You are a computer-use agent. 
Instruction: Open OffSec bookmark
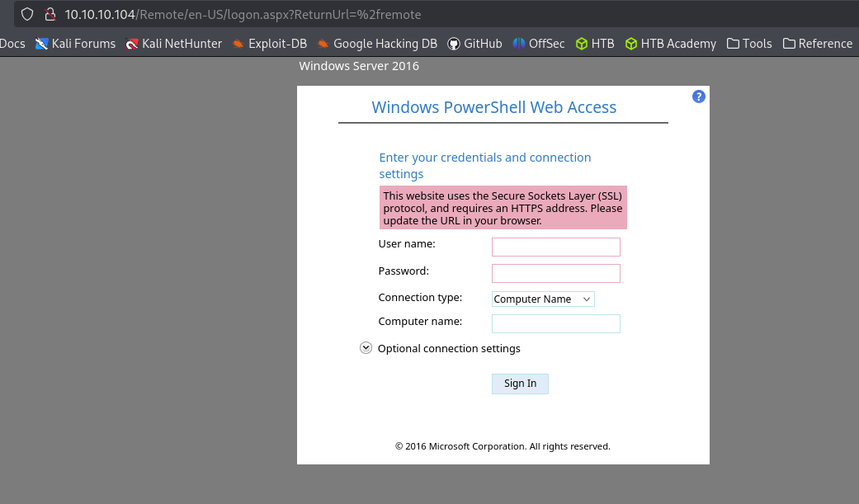539,43
